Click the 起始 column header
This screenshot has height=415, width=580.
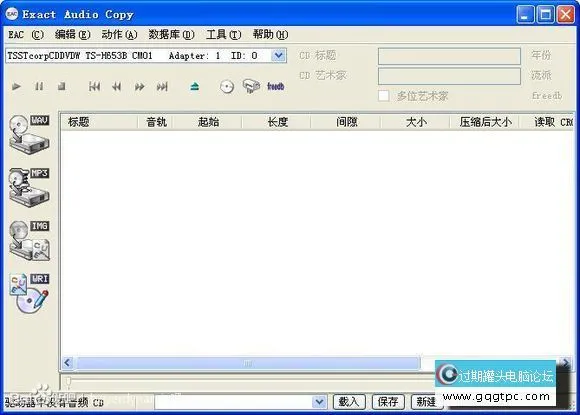pos(208,122)
